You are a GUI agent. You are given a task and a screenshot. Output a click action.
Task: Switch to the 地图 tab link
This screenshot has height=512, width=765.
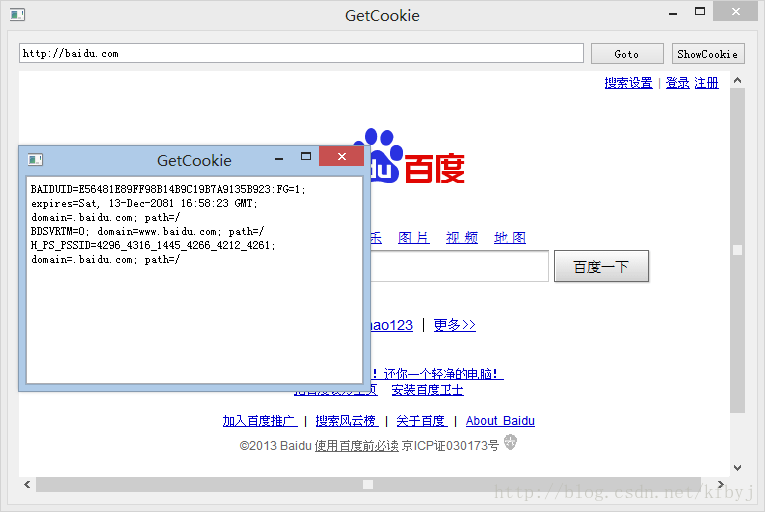pyautogui.click(x=510, y=238)
